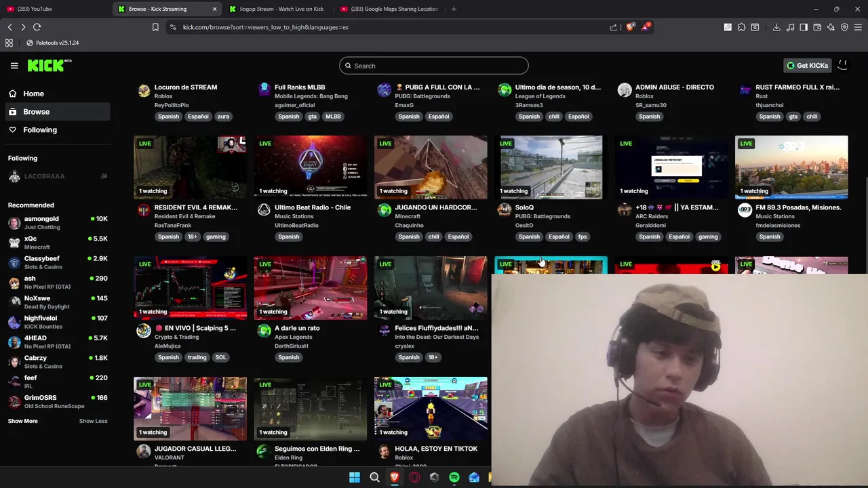Image resolution: width=868 pixels, height=488 pixels.
Task: Open A darle un rato Apex thumbnail
Action: pos(311,287)
